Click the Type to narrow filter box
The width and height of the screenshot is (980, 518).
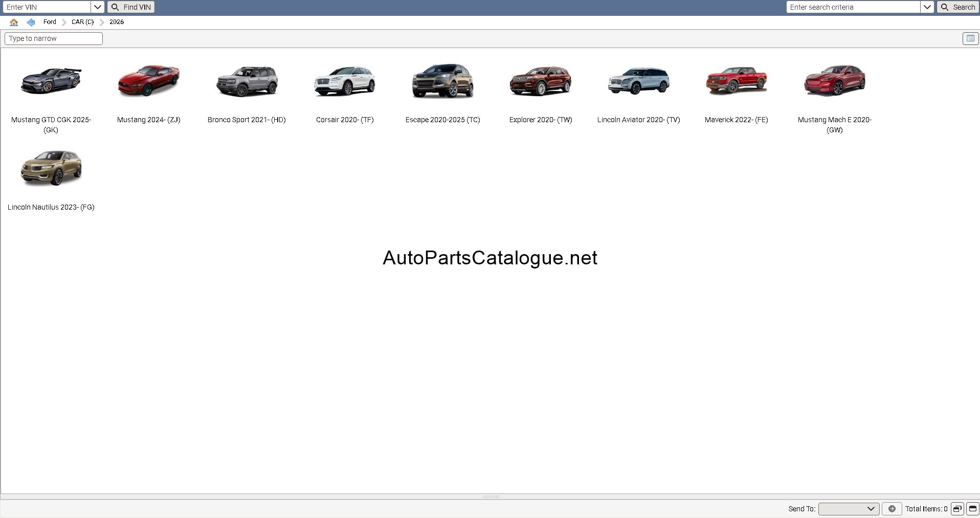pyautogui.click(x=54, y=38)
